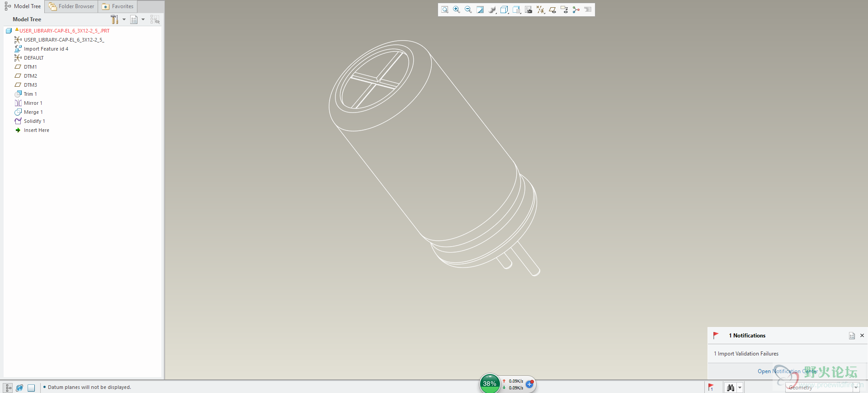Select the Trim 1 feature

point(30,94)
